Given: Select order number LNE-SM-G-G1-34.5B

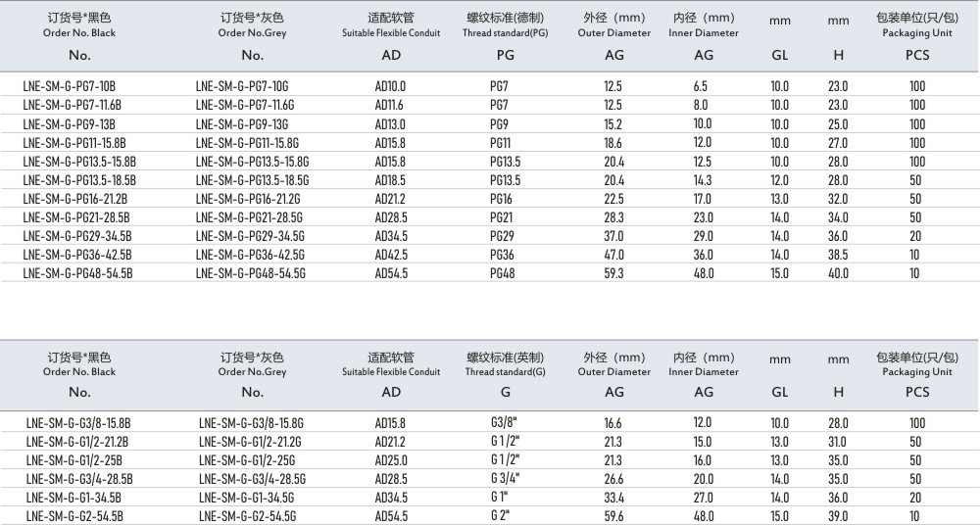Looking at the screenshot, I should click(x=75, y=498).
